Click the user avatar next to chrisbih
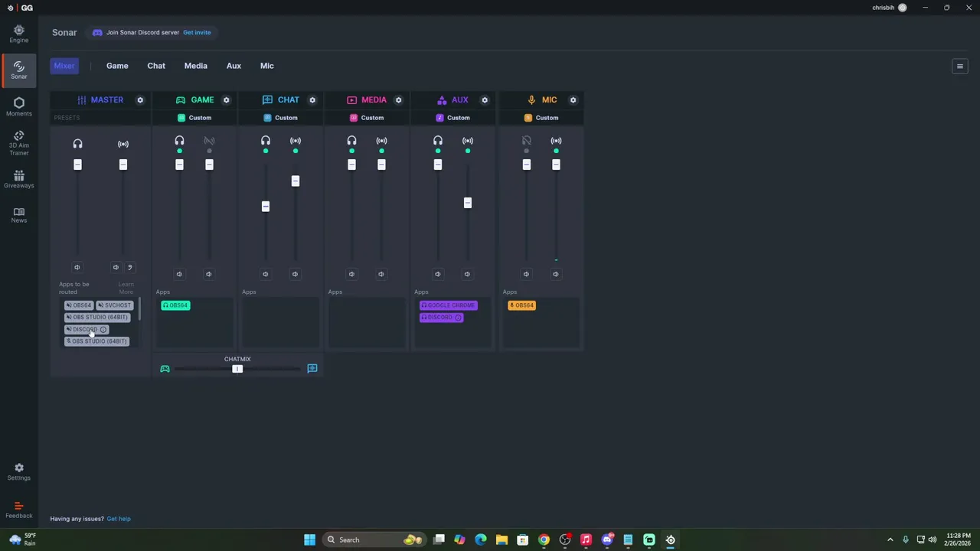This screenshot has width=980, height=551. 902,8
